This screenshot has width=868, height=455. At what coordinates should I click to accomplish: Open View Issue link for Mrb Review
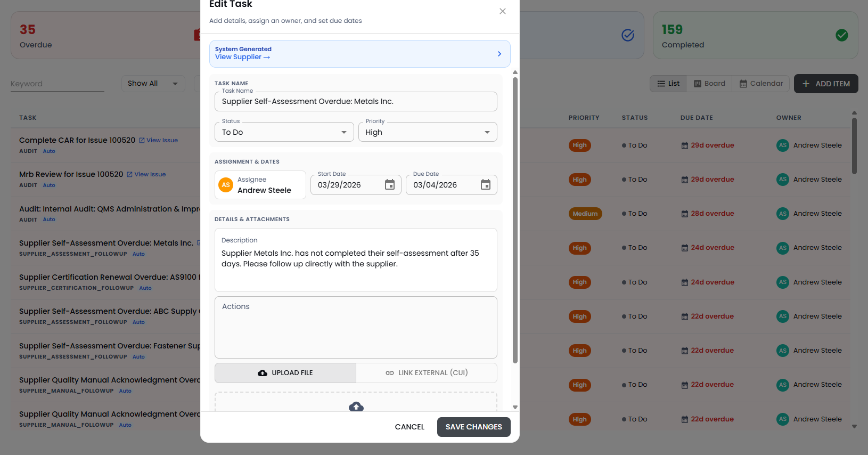pyautogui.click(x=146, y=174)
